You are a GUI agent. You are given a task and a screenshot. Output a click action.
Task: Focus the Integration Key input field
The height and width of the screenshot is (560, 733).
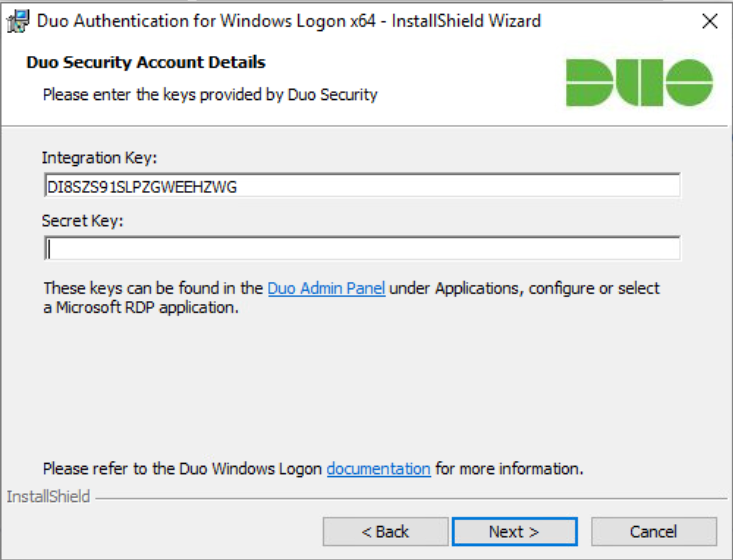362,186
